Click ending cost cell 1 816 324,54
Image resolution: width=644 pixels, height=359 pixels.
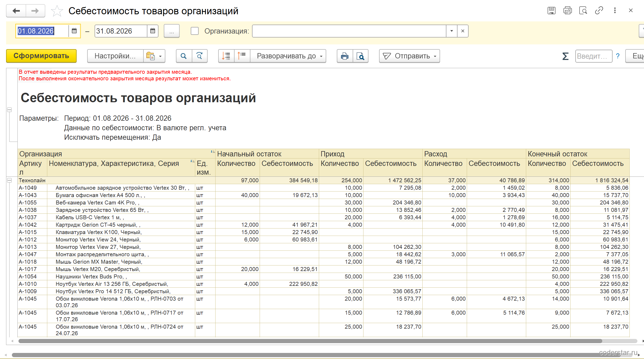click(x=600, y=180)
